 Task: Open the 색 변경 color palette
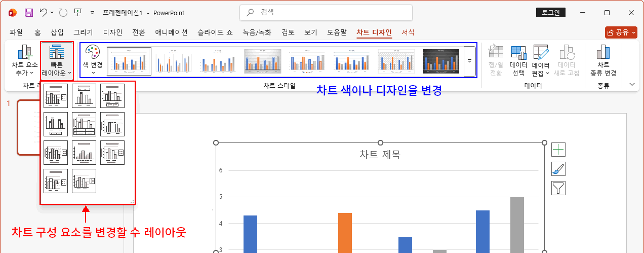[x=93, y=60]
